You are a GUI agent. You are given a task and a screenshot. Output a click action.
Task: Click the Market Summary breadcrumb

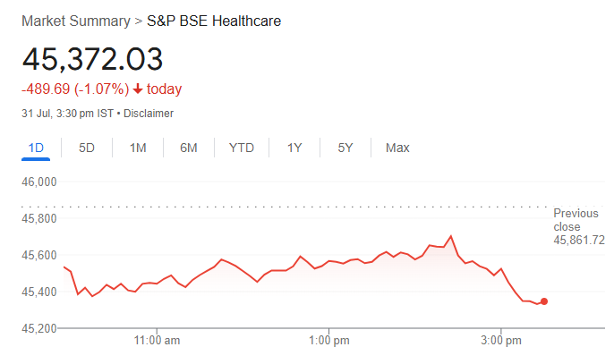pyautogui.click(x=75, y=21)
